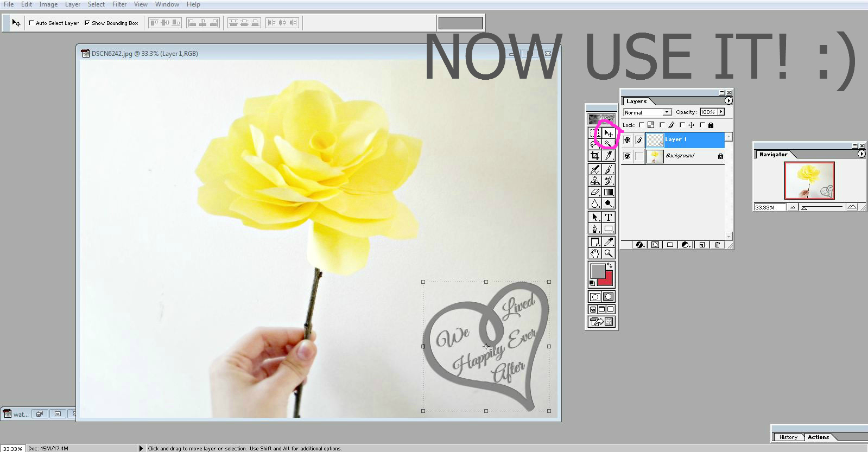Click the foreground gray color swatch

597,270
